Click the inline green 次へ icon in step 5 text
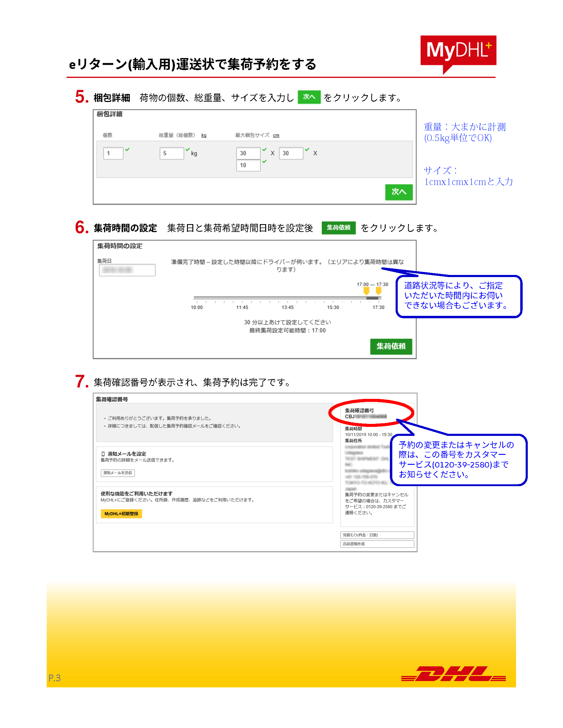This screenshot has width=563, height=728. click(x=309, y=97)
